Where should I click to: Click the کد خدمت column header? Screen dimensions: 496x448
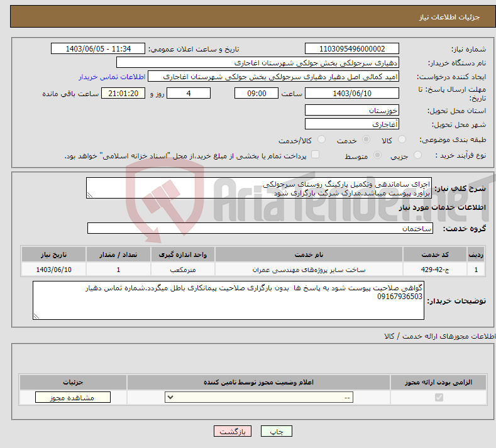[435, 254]
